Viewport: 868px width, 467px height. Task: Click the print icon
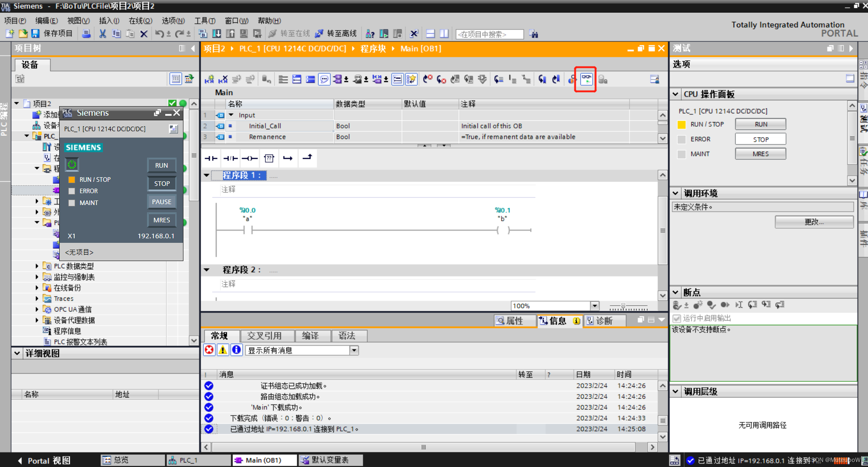(x=86, y=34)
